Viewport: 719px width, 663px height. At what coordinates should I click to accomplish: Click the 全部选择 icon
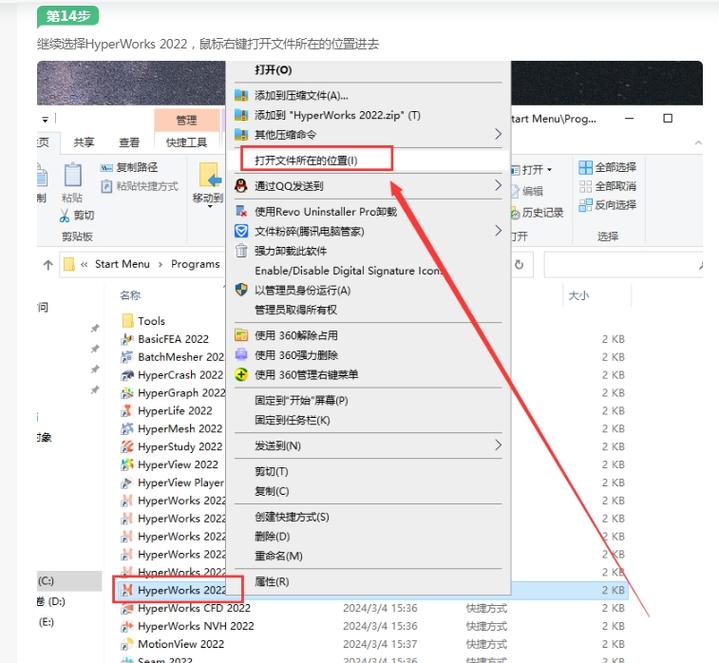(x=586, y=167)
